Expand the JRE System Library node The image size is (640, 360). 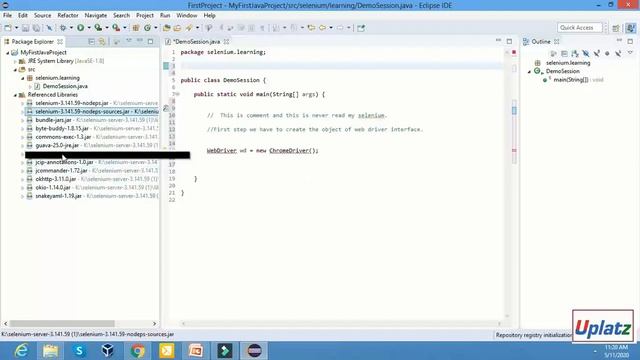tap(16, 61)
